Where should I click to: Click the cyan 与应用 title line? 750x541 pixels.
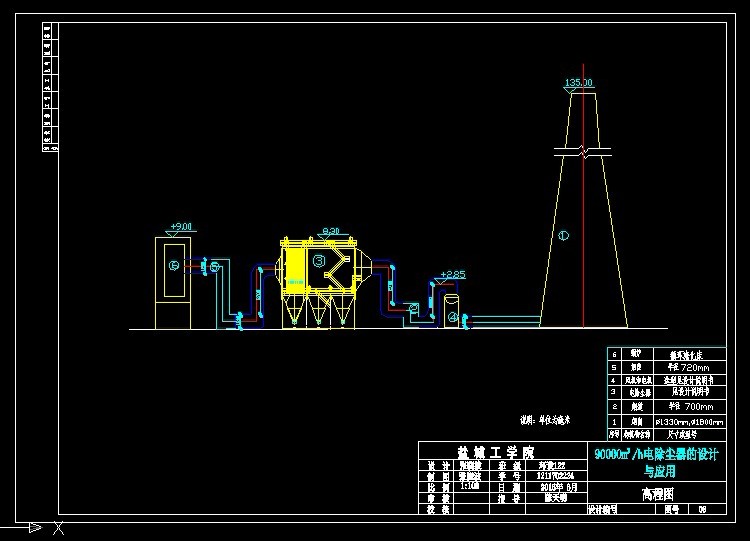coord(660,472)
